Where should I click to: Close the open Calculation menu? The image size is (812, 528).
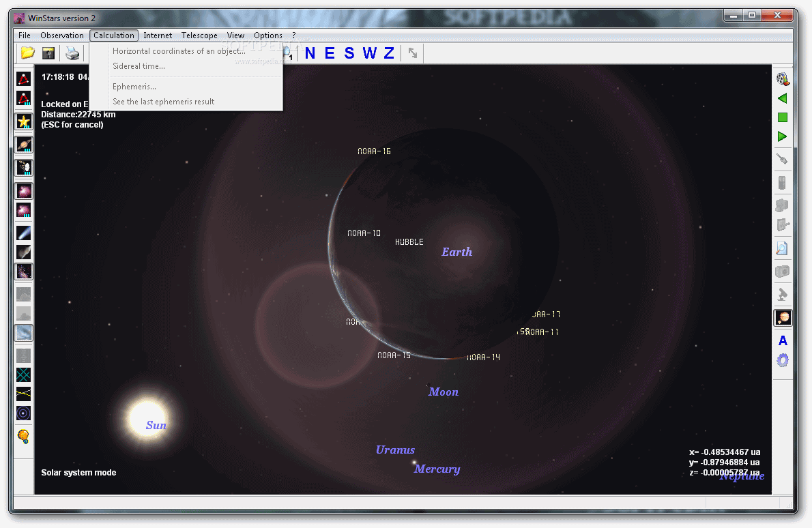114,35
